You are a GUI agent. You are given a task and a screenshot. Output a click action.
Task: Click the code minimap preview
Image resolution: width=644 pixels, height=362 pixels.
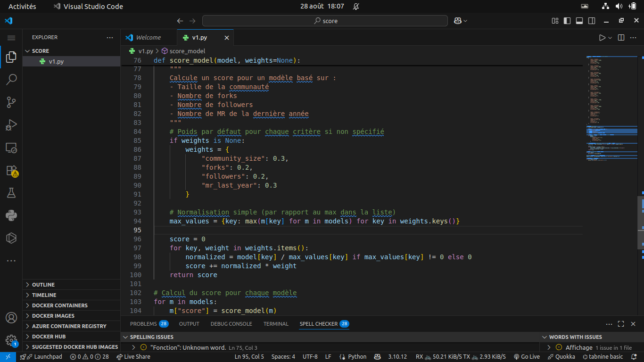click(x=611, y=109)
